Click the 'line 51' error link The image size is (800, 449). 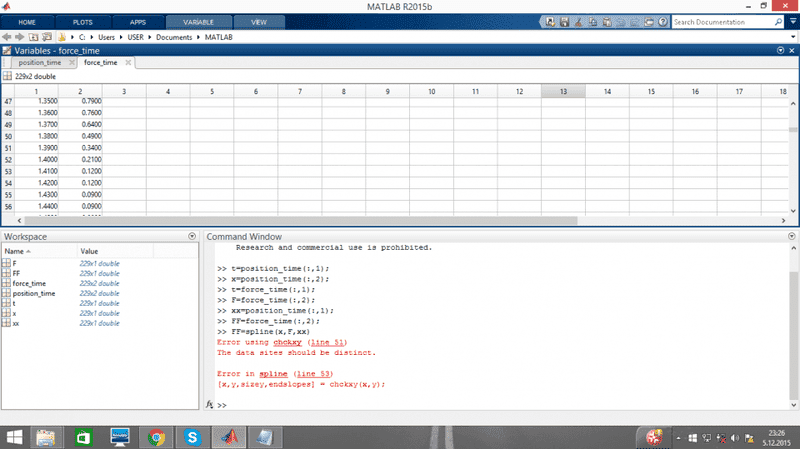coord(328,342)
